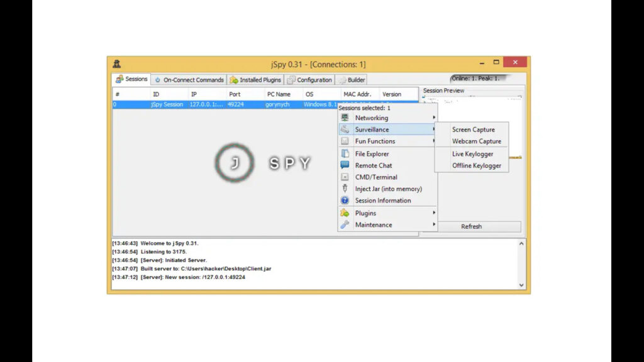Click the Surveillance camera icon
This screenshot has width=644, height=362.
pyautogui.click(x=345, y=129)
